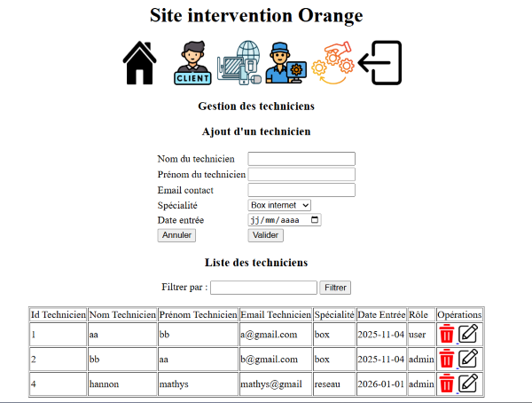Open the interventions orange gears icon
Image resolution: width=532 pixels, height=403 pixels.
(x=332, y=63)
